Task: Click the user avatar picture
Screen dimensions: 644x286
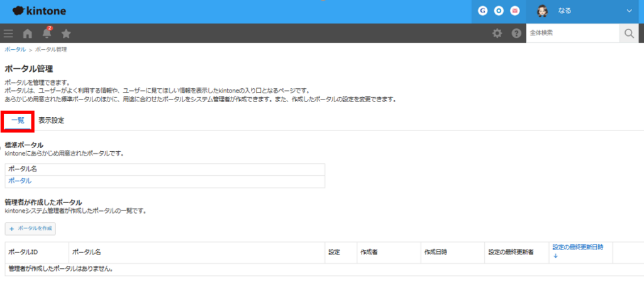Action: tap(543, 11)
